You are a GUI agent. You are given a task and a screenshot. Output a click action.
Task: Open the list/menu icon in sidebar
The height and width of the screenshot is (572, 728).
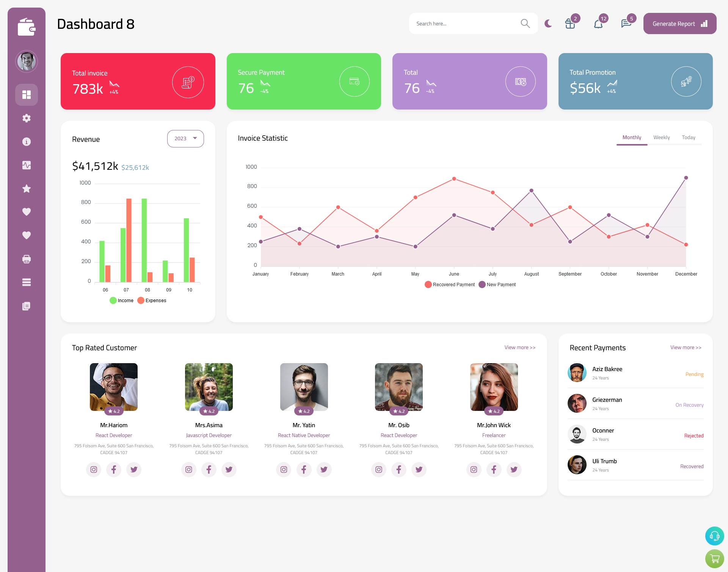[27, 282]
